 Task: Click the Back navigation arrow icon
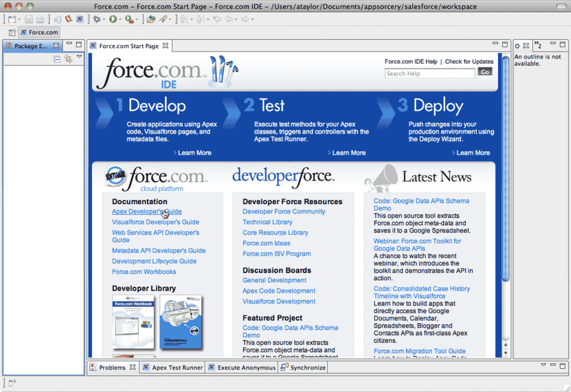pyautogui.click(x=229, y=20)
